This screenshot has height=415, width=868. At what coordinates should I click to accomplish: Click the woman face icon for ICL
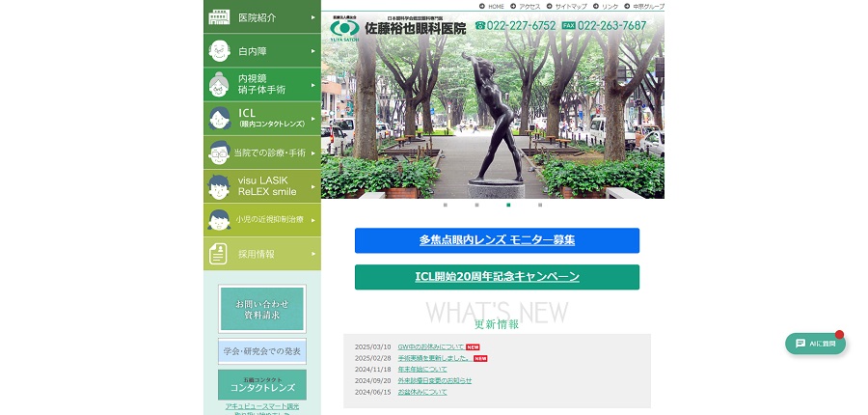[x=219, y=118]
